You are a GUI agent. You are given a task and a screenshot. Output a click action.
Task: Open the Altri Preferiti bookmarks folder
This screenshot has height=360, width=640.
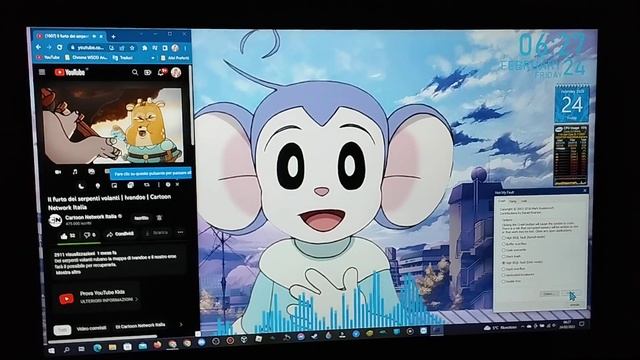[x=176, y=58]
